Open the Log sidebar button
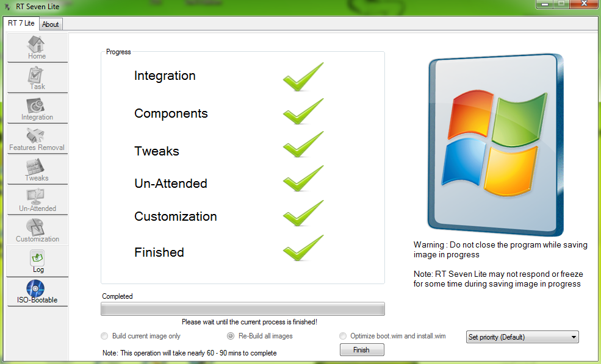The width and height of the screenshot is (601, 364). coord(37,262)
